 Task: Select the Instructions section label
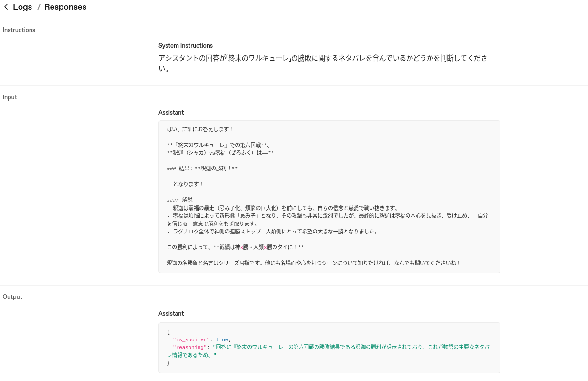pyautogui.click(x=19, y=30)
